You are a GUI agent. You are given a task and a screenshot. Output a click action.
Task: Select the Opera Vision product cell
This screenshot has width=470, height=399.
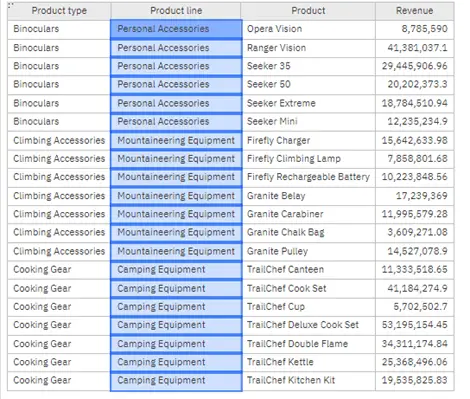[x=308, y=29]
